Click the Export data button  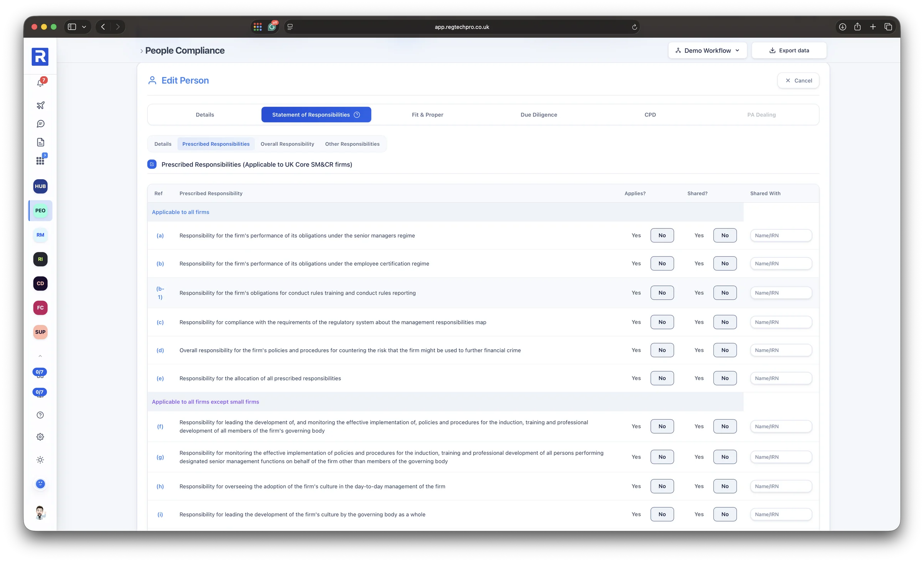tap(789, 50)
